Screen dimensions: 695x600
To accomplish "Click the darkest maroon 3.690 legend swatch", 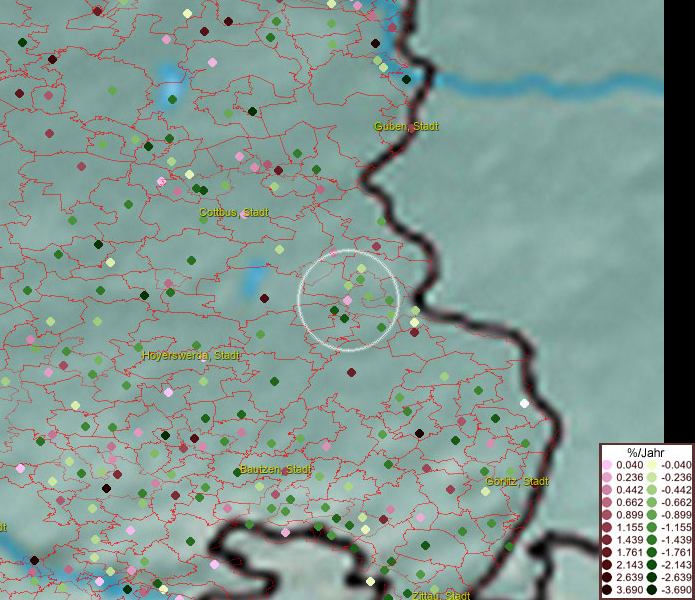I will (x=607, y=590).
